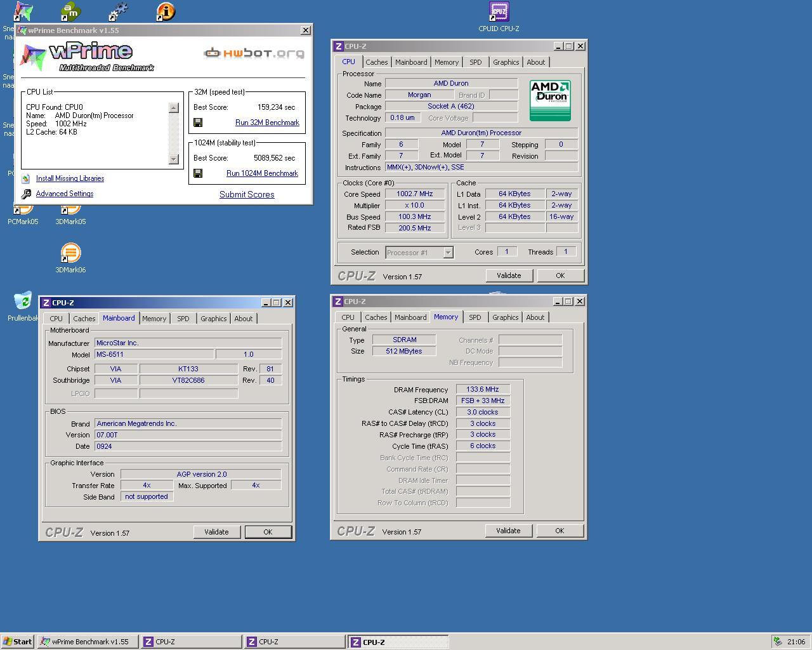This screenshot has height=650, width=812.
Task: Switch to wPrime Benchmark taskbar button
Action: [x=88, y=642]
